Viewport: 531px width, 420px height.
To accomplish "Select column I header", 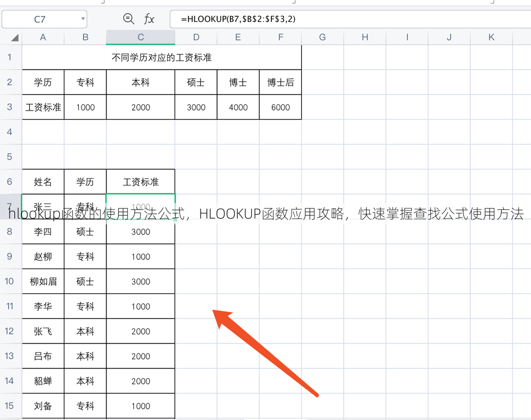I will (x=407, y=37).
